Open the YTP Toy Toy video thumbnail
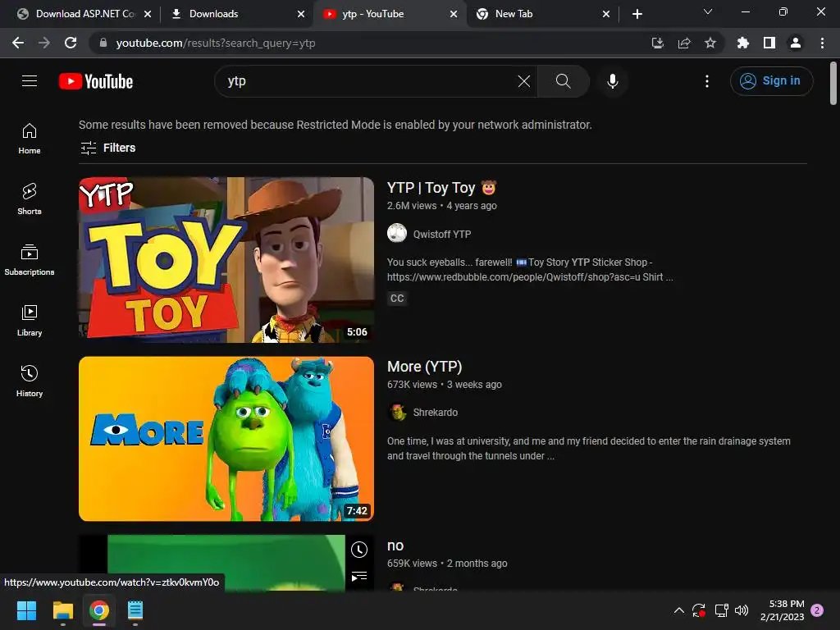The height and width of the screenshot is (630, 840). pyautogui.click(x=226, y=260)
